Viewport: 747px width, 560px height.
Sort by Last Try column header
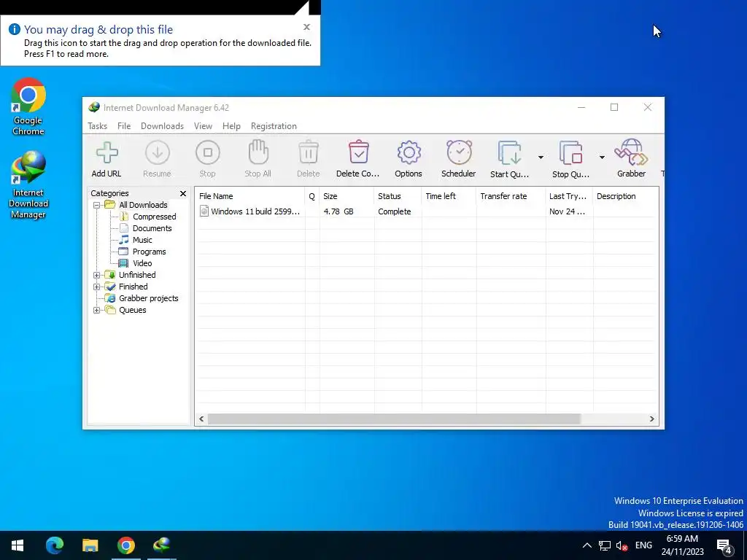coord(569,196)
